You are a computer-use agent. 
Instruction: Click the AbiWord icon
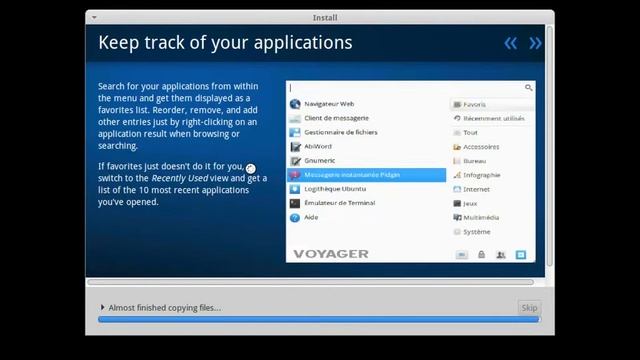pyautogui.click(x=295, y=147)
